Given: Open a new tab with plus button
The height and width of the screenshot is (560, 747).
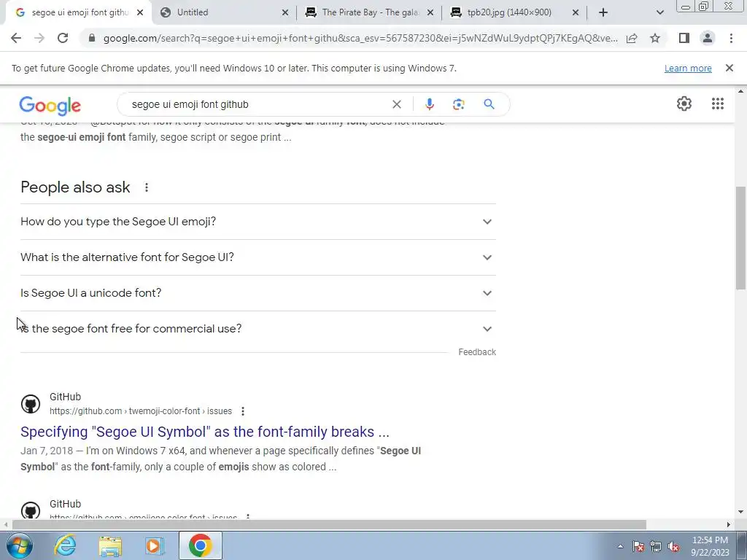Looking at the screenshot, I should (x=603, y=12).
